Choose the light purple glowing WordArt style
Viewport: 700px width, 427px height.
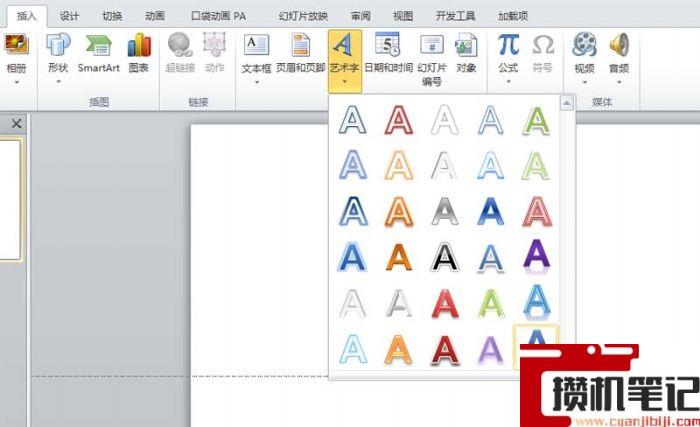491,350
